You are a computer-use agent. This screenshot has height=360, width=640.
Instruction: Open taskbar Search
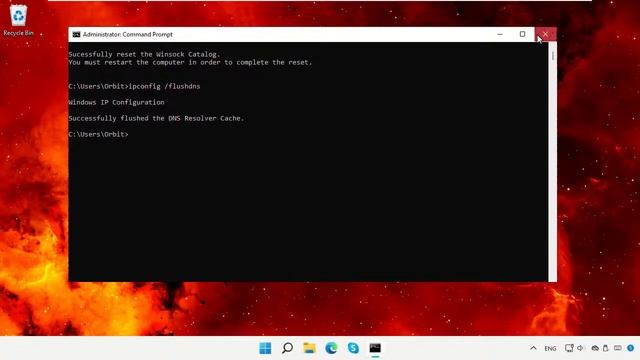287,348
